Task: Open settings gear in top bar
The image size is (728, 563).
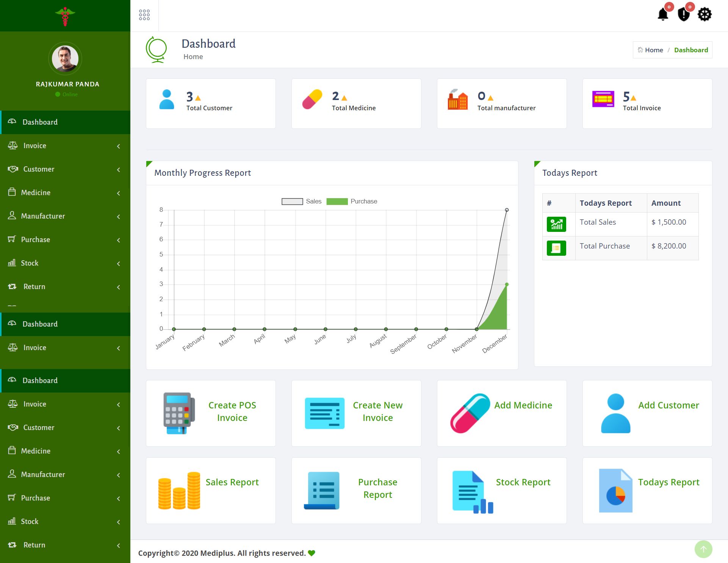Action: [x=705, y=15]
